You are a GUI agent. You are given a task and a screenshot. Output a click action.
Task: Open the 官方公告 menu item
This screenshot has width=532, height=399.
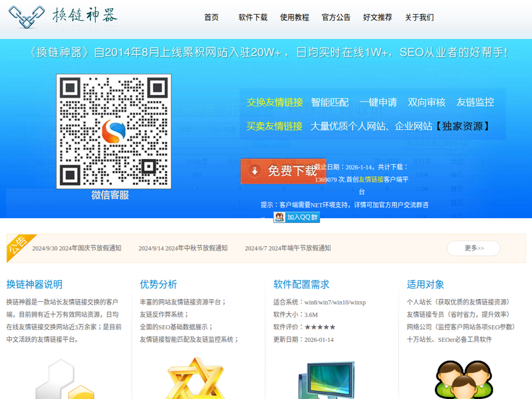336,17
